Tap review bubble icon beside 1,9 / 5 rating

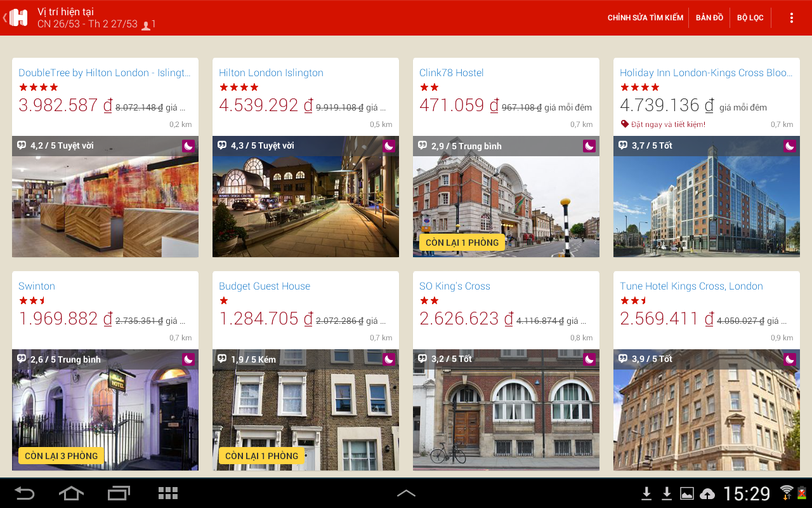[x=222, y=359]
